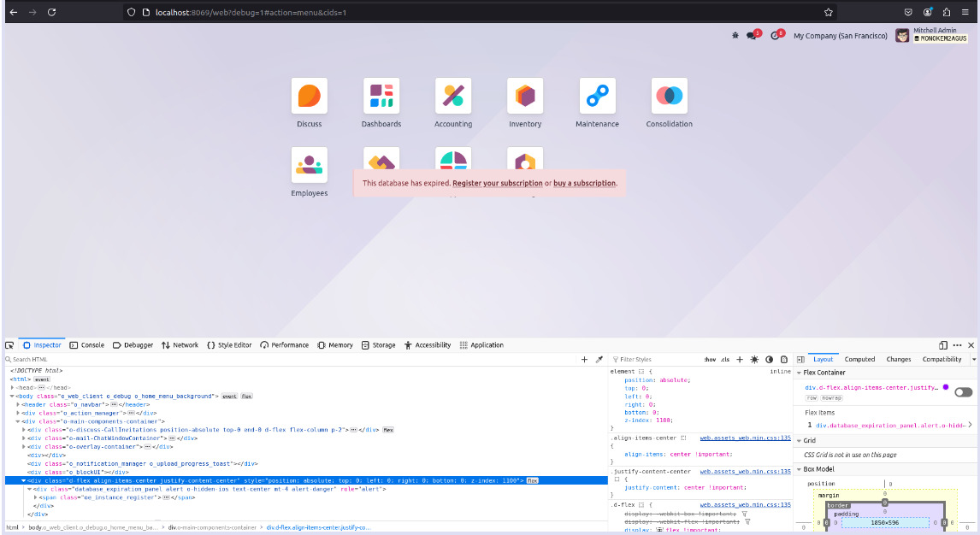Toggle light color scheme simulation icon

[754, 360]
